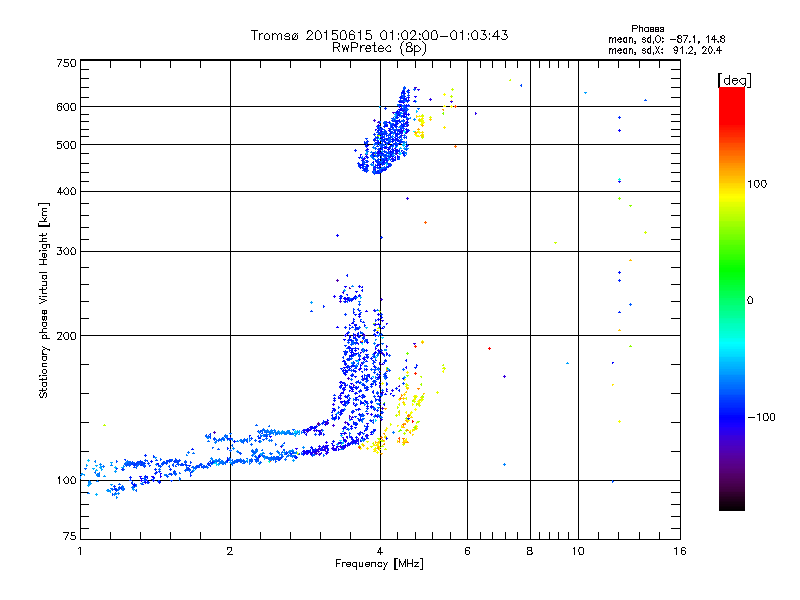Click the 'mean, sd,X: 91.2, 20.4' statistic
Image resolution: width=800 pixels, height=600 pixels.
[665, 50]
